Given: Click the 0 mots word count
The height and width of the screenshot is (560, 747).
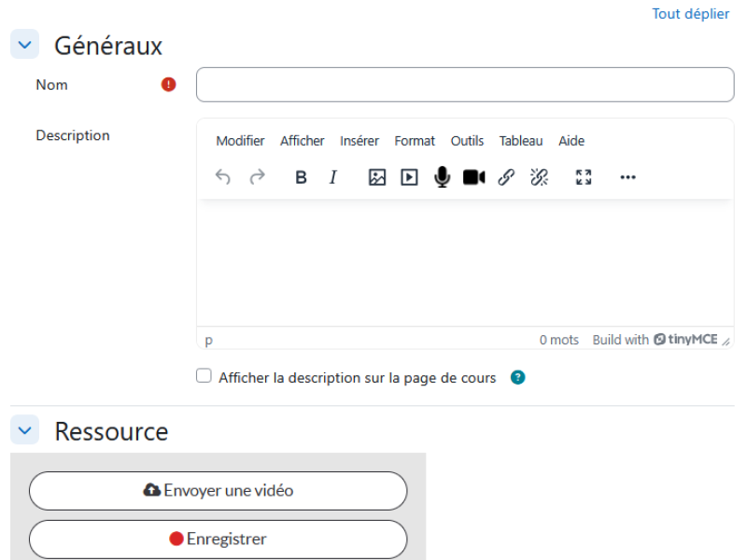Looking at the screenshot, I should coord(558,340).
